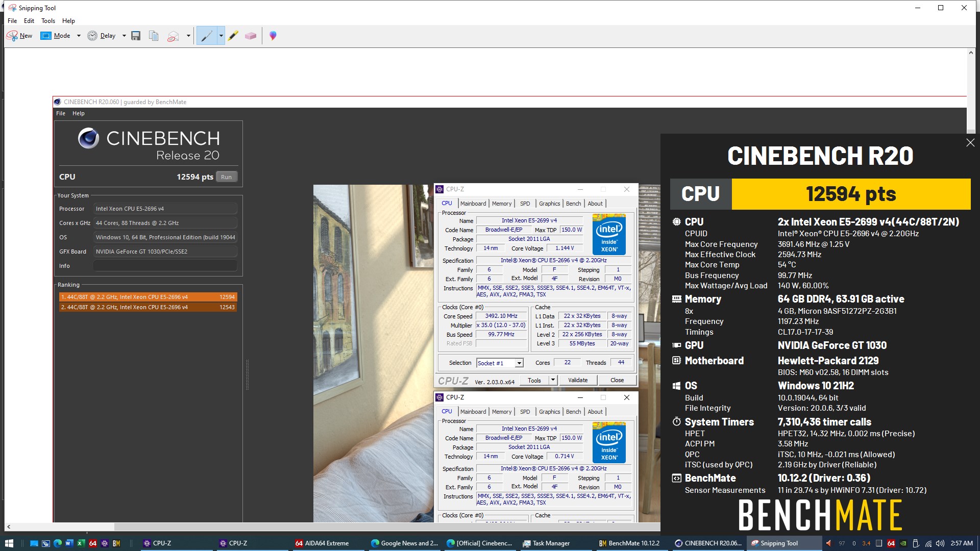Start a New snip in Snipping Tool

(x=19, y=36)
